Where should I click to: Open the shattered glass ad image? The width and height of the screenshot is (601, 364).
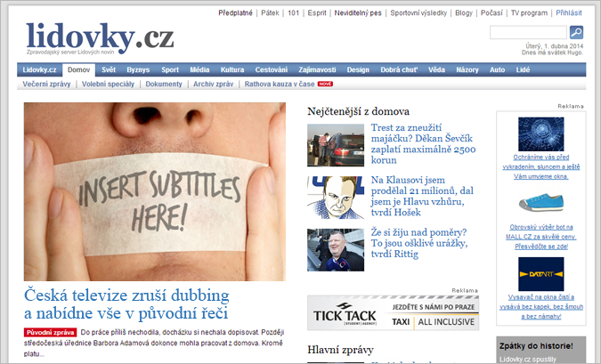point(540,133)
